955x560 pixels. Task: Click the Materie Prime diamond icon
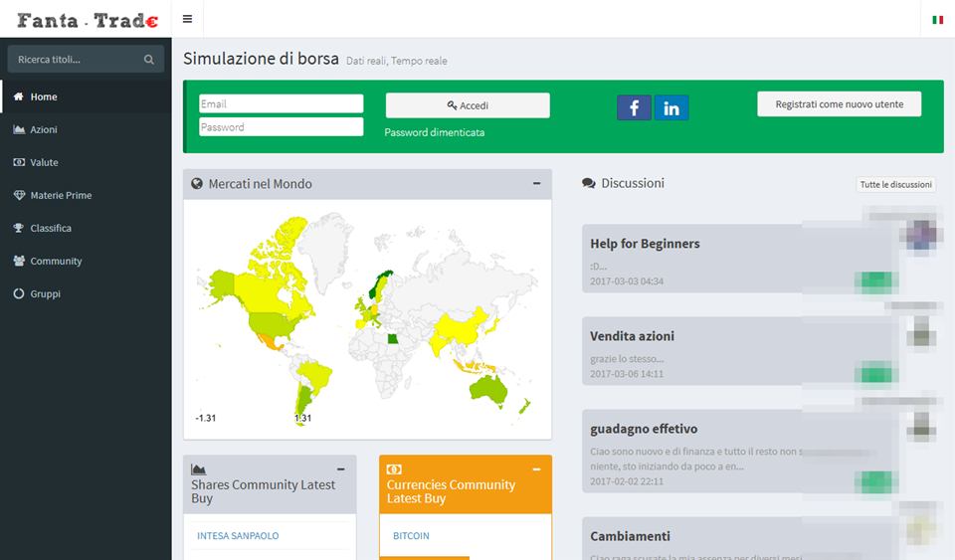[19, 195]
